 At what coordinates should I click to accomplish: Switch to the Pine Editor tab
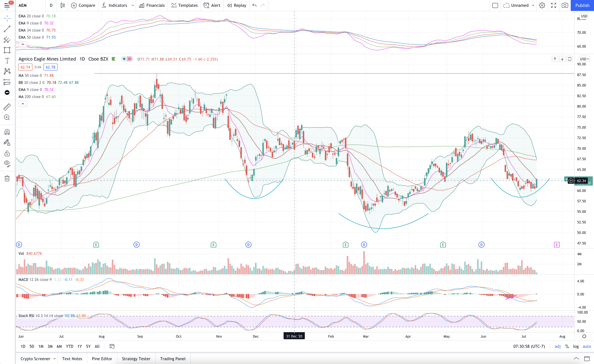point(102,358)
